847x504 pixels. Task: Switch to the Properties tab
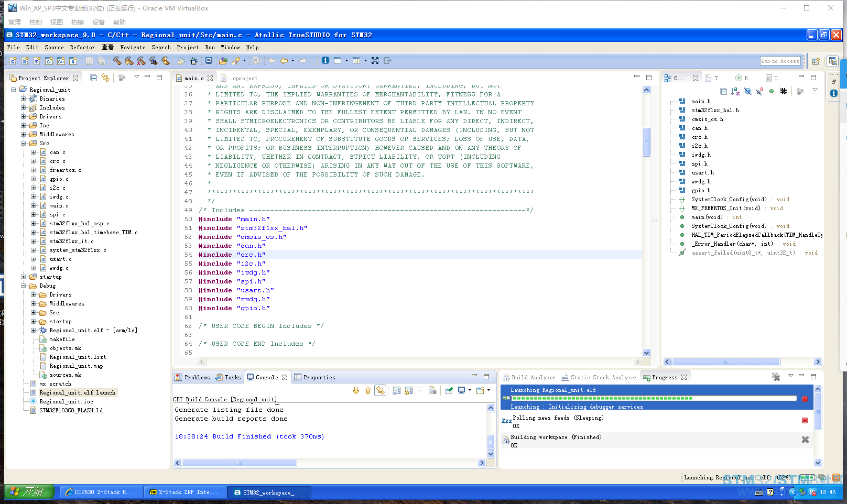coord(314,377)
